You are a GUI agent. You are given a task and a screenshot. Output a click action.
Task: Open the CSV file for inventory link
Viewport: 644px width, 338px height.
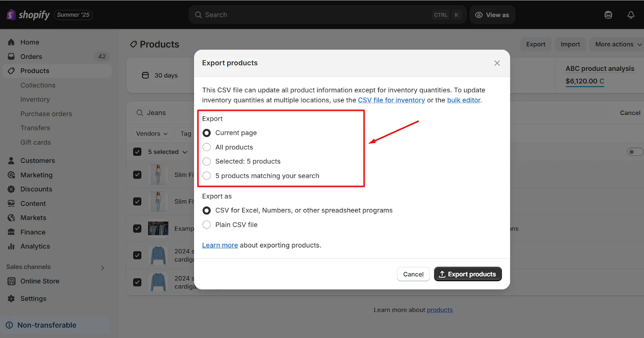[391, 100]
